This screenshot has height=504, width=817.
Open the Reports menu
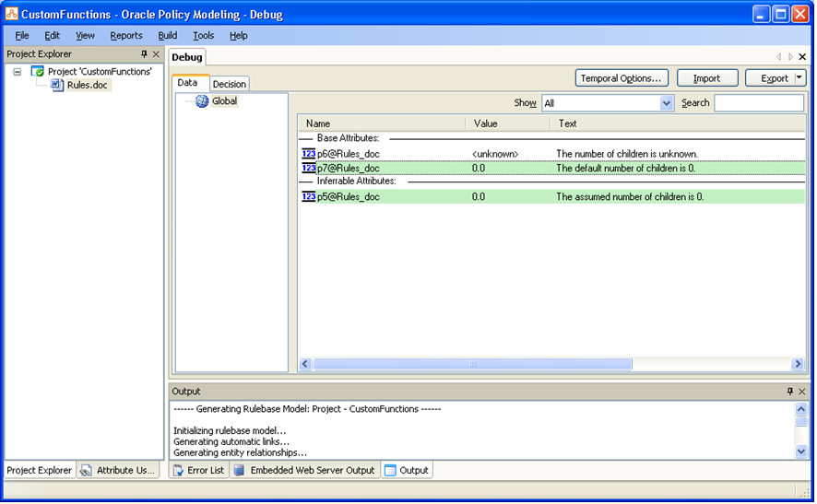[126, 35]
